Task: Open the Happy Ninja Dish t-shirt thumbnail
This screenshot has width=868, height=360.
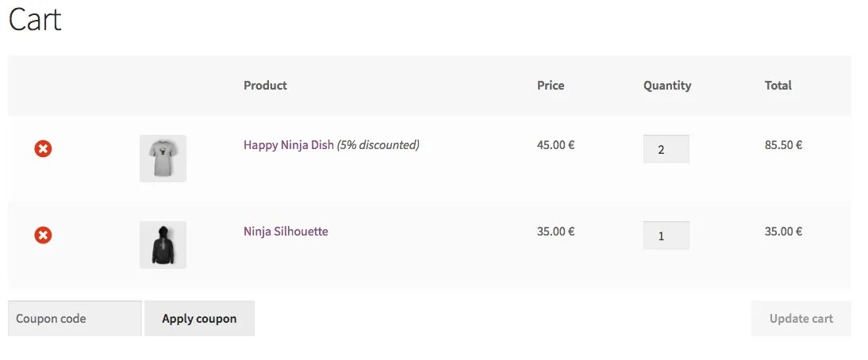Action: (163, 158)
